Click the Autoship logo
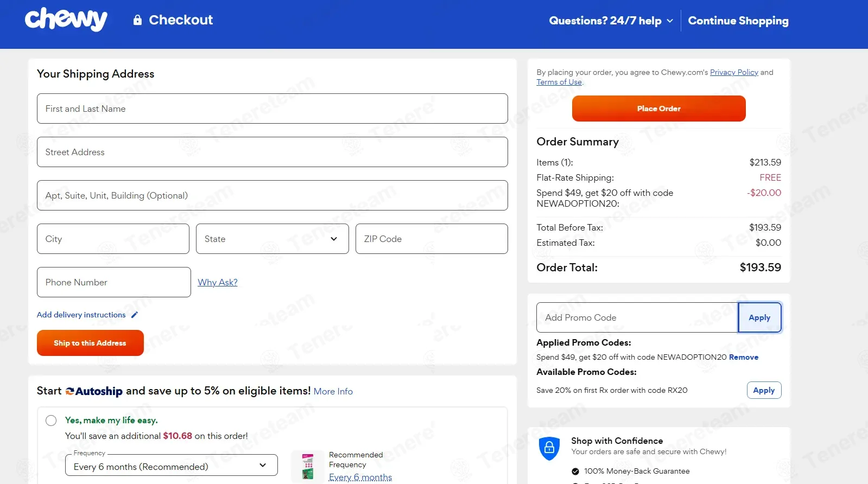 94,391
